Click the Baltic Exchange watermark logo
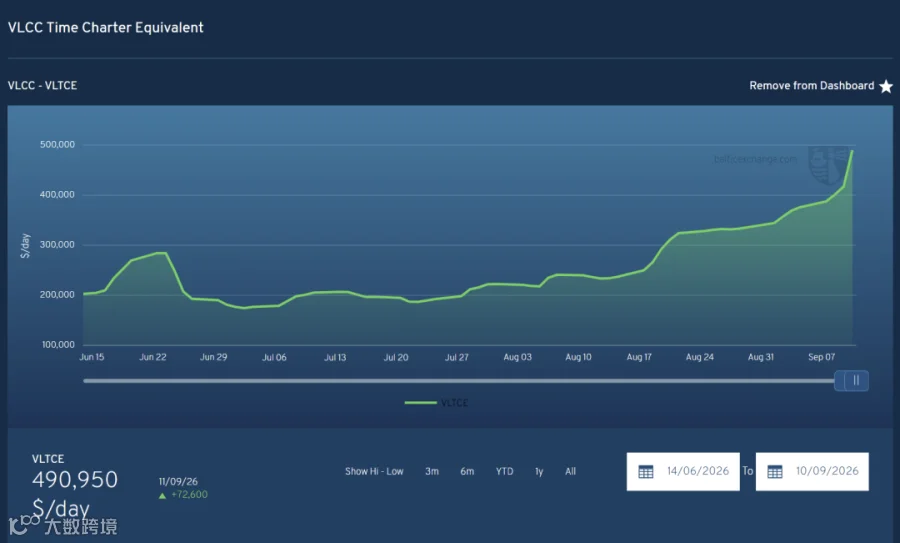This screenshot has width=900, height=543. (x=827, y=165)
